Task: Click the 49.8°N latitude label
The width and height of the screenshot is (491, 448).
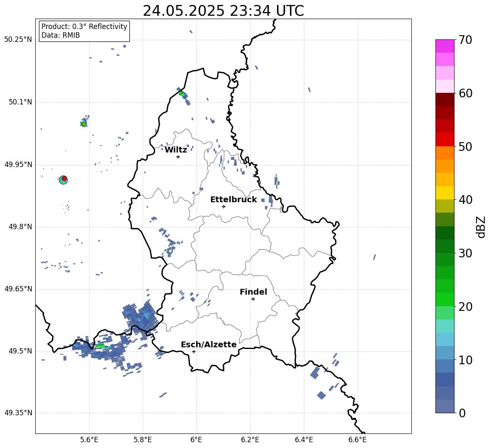Action: click(20, 227)
